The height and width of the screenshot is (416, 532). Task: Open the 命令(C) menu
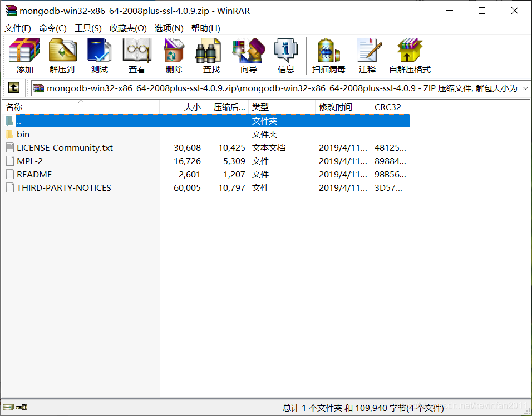click(53, 28)
